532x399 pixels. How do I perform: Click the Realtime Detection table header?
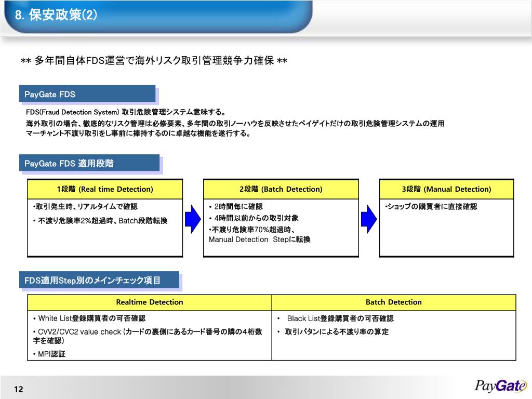click(150, 302)
